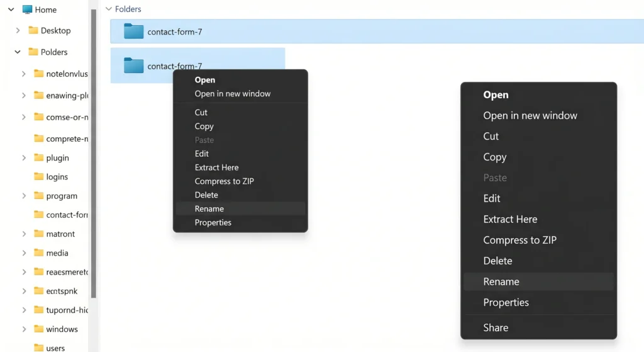
Task: Click the Home computer icon in tree
Action: pos(27,9)
